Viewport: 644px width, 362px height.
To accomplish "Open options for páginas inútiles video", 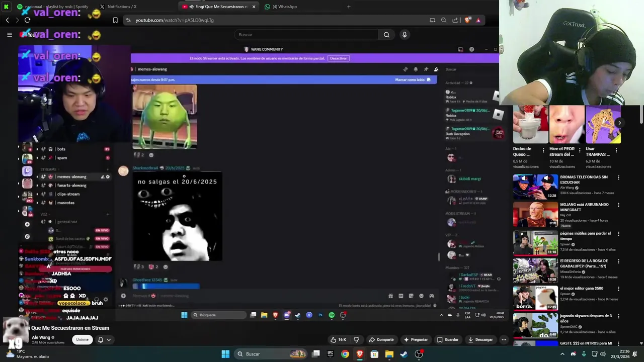I will (618, 234).
